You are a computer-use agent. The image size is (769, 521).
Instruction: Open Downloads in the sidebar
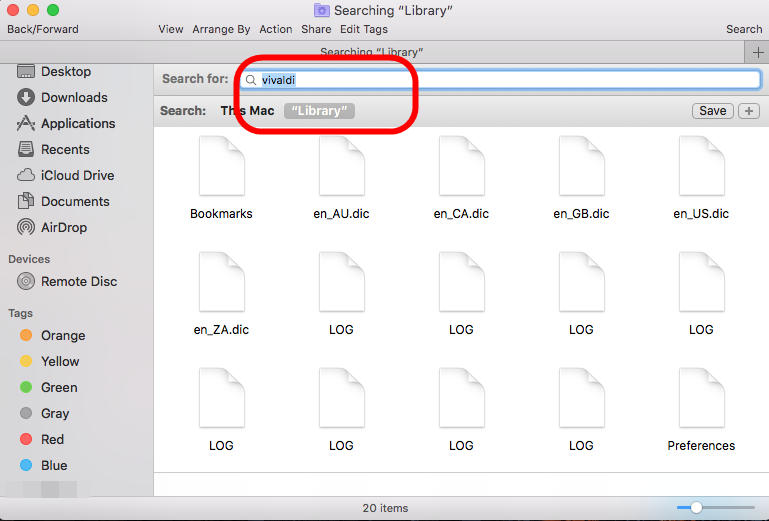click(x=73, y=97)
